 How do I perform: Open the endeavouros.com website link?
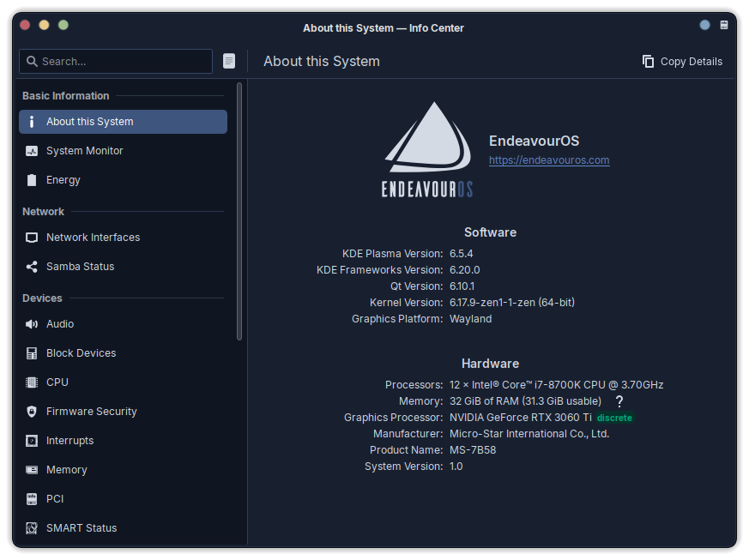[549, 160]
